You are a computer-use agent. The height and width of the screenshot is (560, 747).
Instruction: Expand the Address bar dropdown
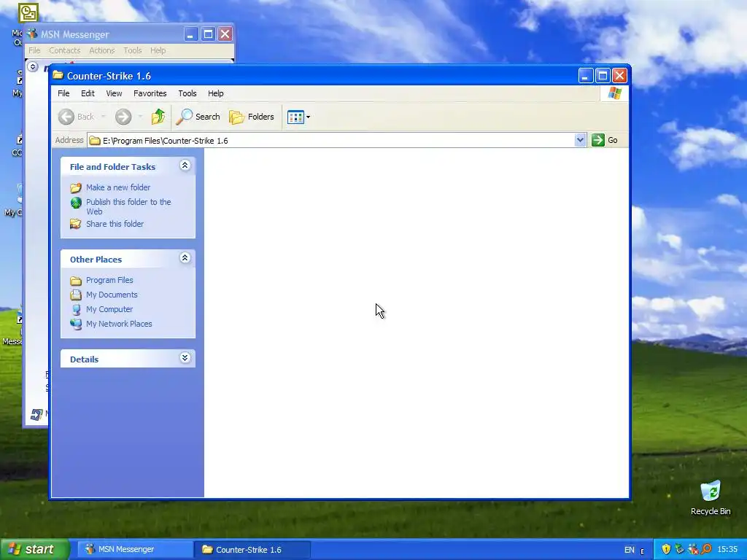pos(580,140)
